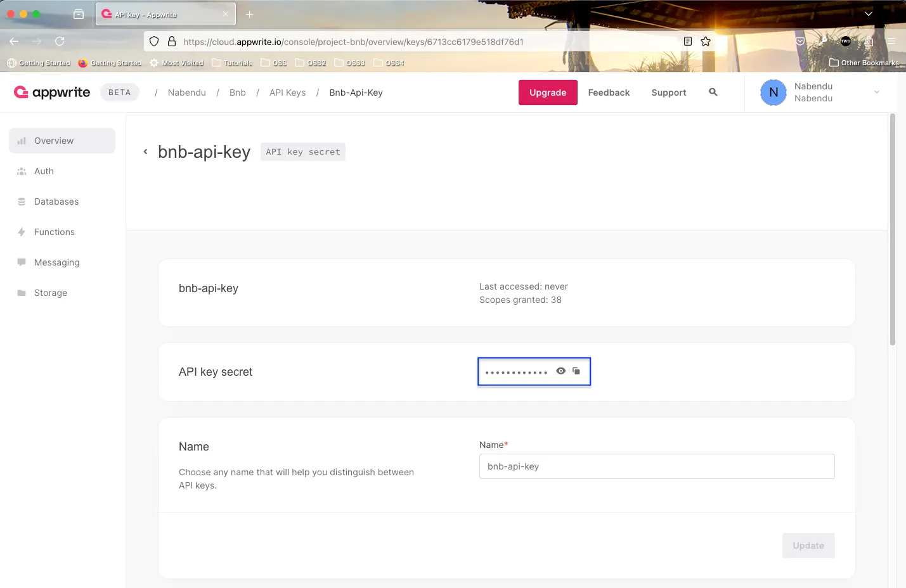The height and width of the screenshot is (588, 906).
Task: Open the list all tabs chevron
Action: tap(869, 14)
